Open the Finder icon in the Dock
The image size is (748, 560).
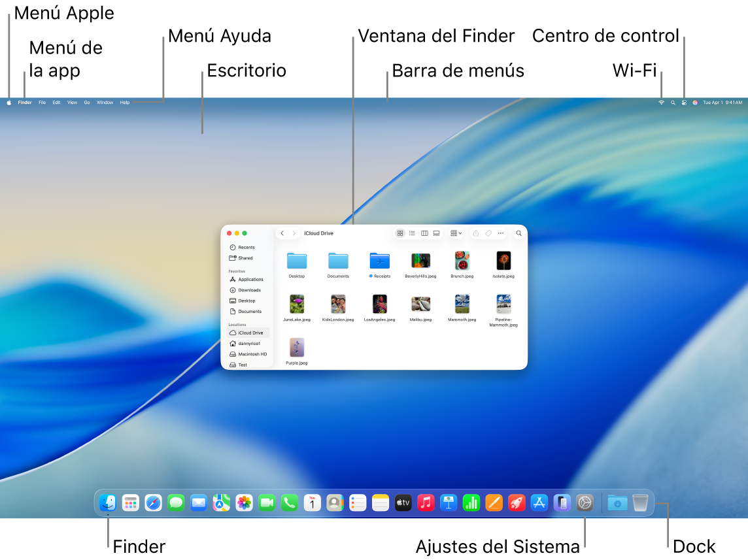click(107, 502)
